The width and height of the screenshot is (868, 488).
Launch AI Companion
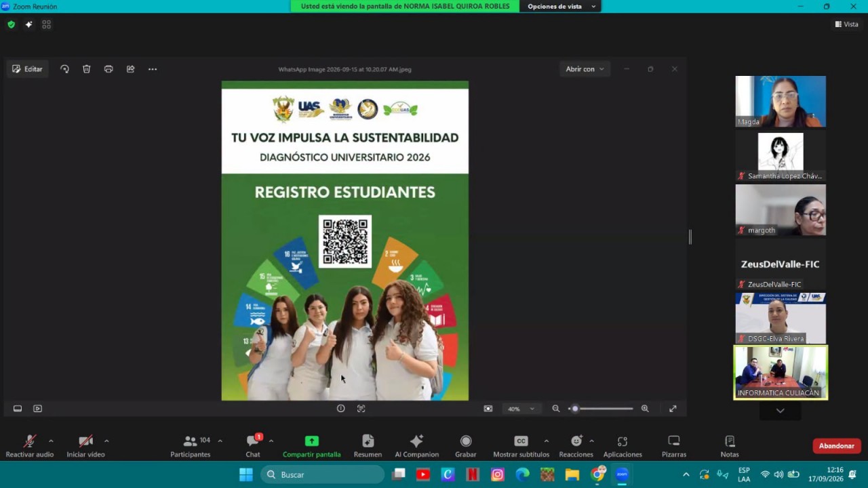(x=417, y=446)
